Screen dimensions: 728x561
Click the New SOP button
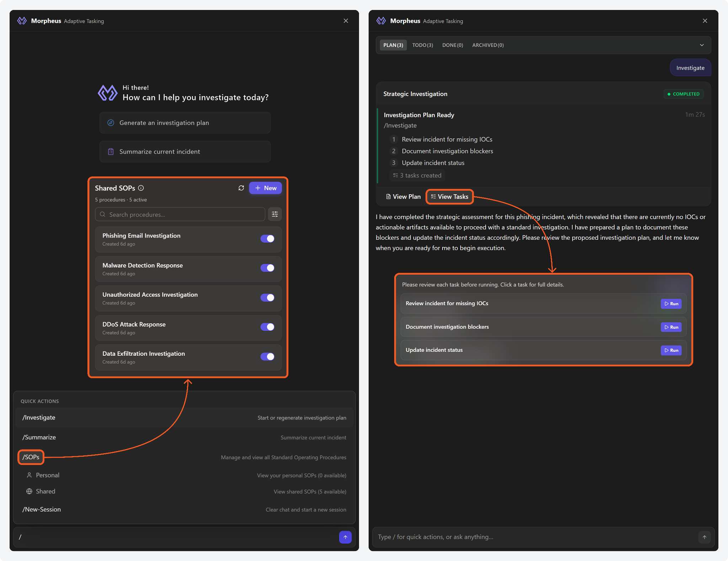[x=266, y=188]
